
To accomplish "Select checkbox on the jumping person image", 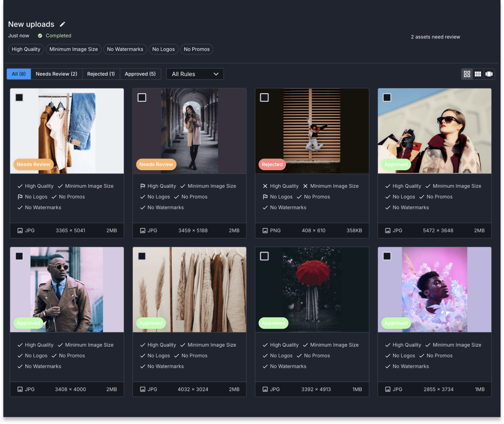I will coord(264,97).
